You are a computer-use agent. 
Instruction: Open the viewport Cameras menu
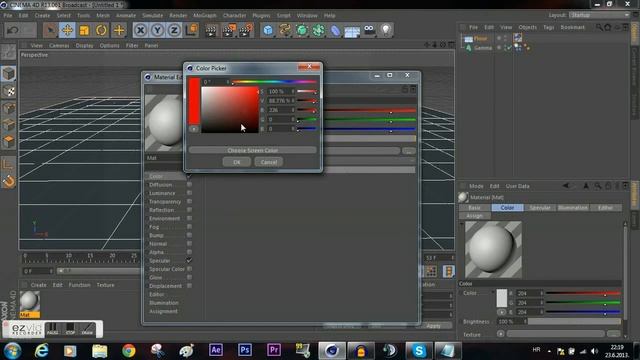click(x=59, y=46)
